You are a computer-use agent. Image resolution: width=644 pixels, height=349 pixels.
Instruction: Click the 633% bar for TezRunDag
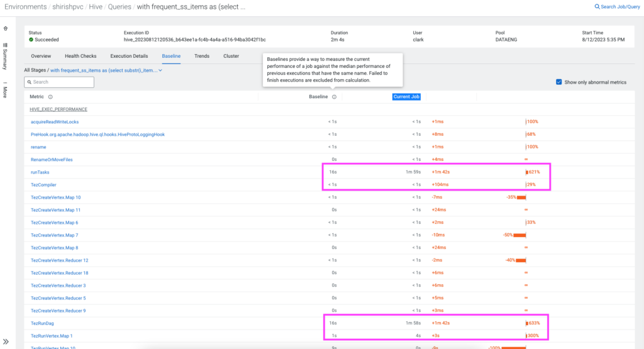528,323
